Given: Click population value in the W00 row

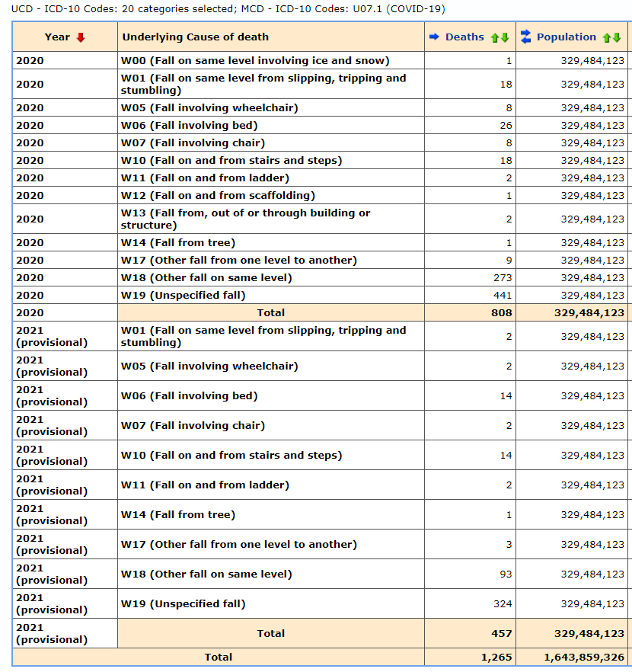Looking at the screenshot, I should tap(592, 60).
